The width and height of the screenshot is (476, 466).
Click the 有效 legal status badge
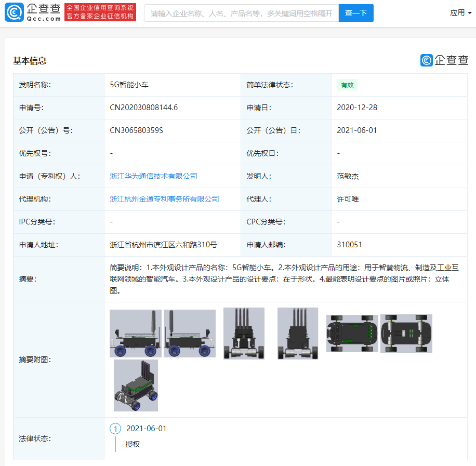pyautogui.click(x=347, y=85)
